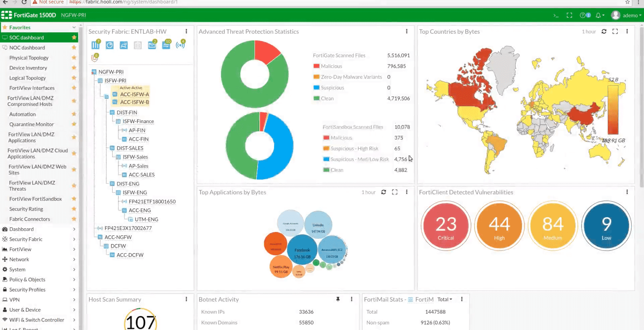Screen dimensions: 644x330
Task: Open the CLI console from the header
Action: click(x=556, y=15)
